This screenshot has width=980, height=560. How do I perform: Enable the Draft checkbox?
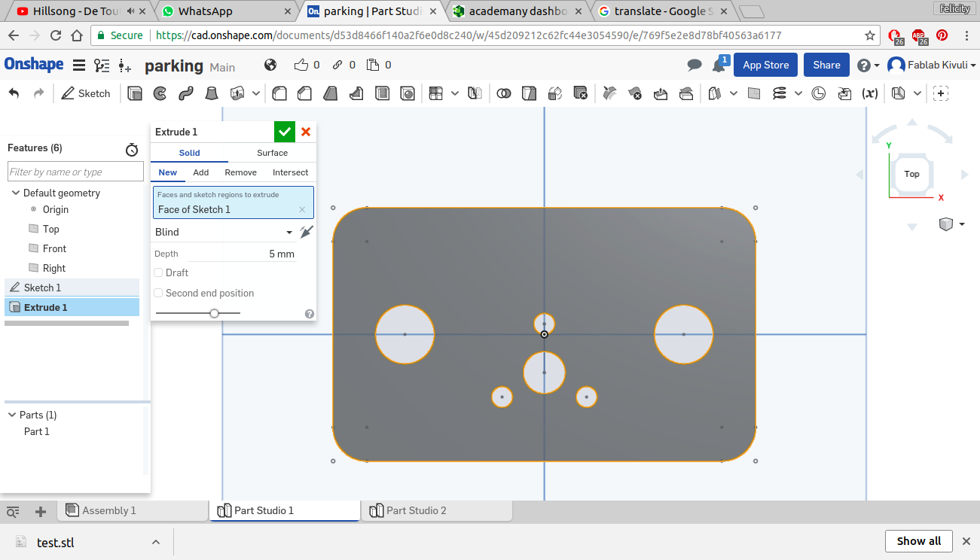tap(158, 272)
